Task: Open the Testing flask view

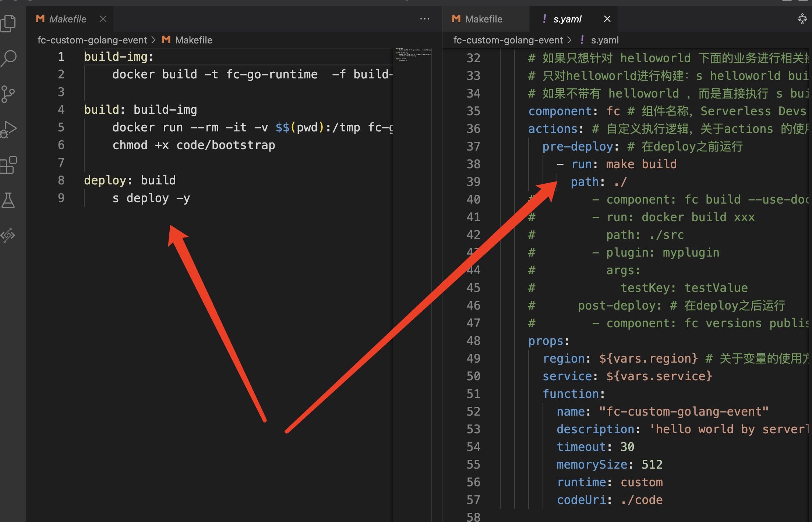Action: coord(8,200)
